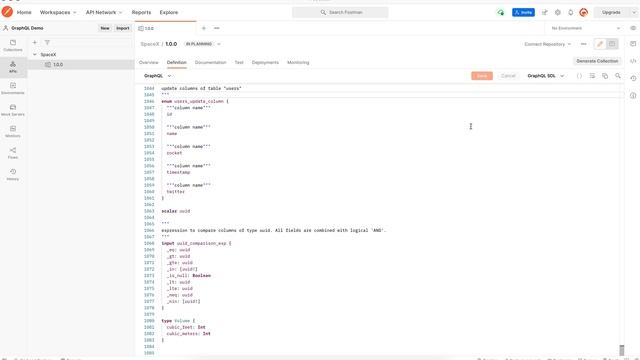Click the SpaceX breadcrumb link
The image size is (640, 360).
click(150, 44)
